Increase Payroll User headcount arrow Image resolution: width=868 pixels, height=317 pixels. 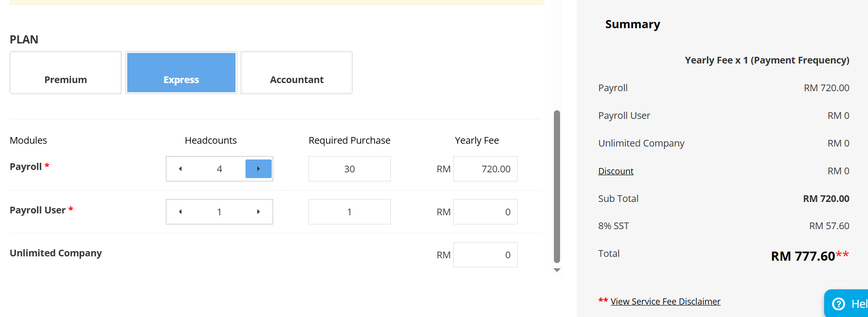click(x=258, y=212)
